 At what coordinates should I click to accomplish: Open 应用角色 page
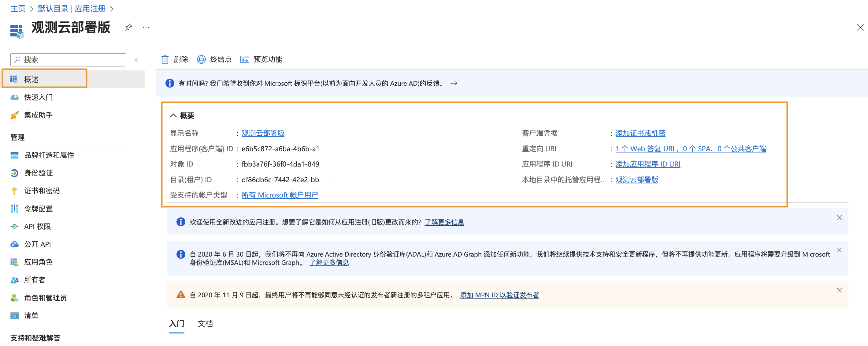(x=38, y=262)
